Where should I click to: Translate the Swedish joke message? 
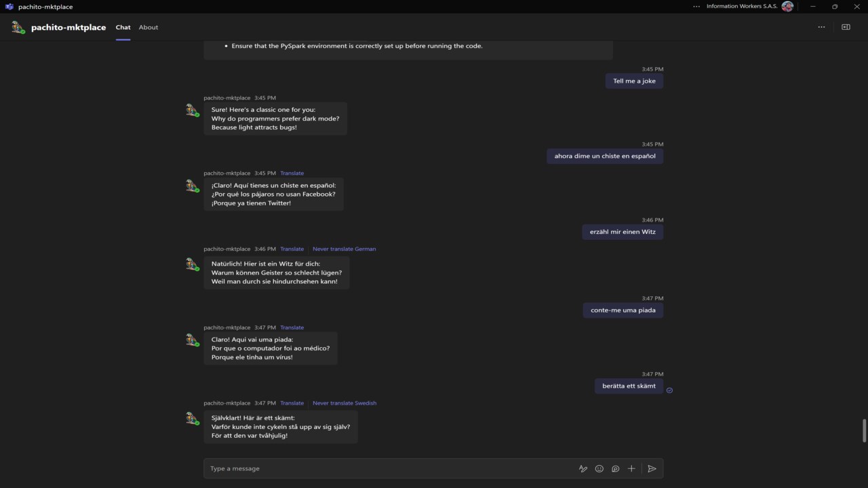(292, 403)
